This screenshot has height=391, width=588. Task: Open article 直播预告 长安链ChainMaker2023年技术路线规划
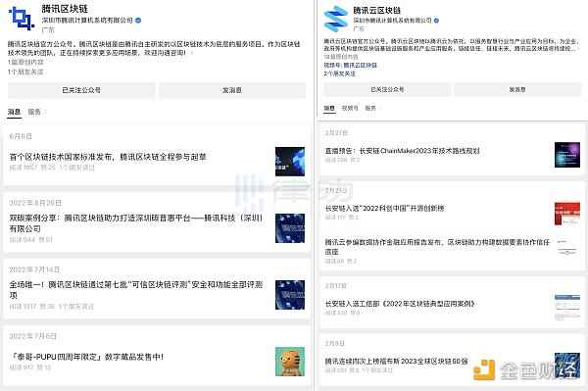pos(402,151)
